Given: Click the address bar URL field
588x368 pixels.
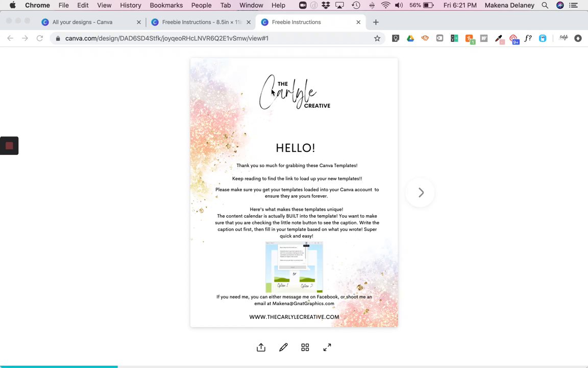Looking at the screenshot, I should tap(217, 38).
